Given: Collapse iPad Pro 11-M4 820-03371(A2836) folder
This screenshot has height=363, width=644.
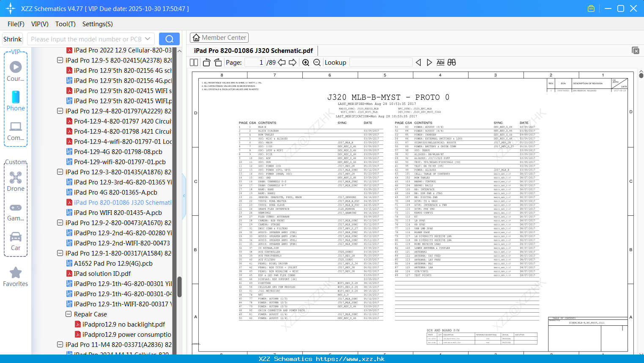Looking at the screenshot, I should tap(60, 344).
